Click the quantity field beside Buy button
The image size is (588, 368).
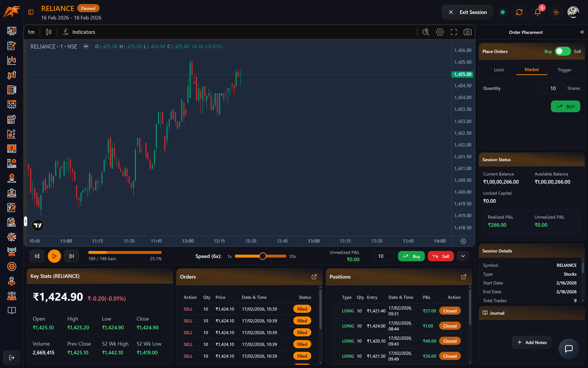[x=383, y=256]
